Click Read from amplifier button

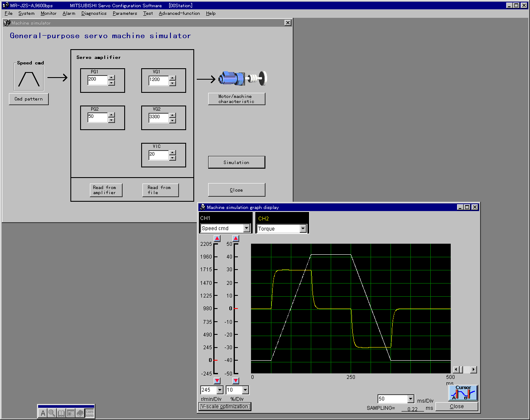point(106,190)
